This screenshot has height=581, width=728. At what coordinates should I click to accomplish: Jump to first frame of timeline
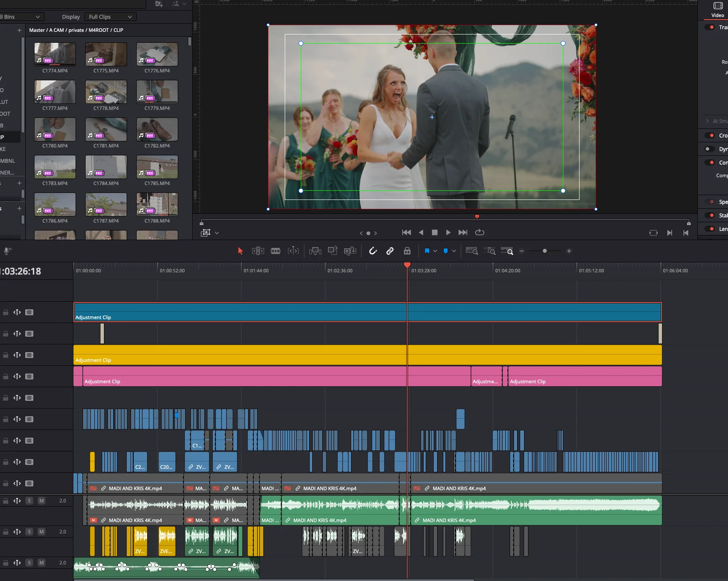pyautogui.click(x=407, y=233)
